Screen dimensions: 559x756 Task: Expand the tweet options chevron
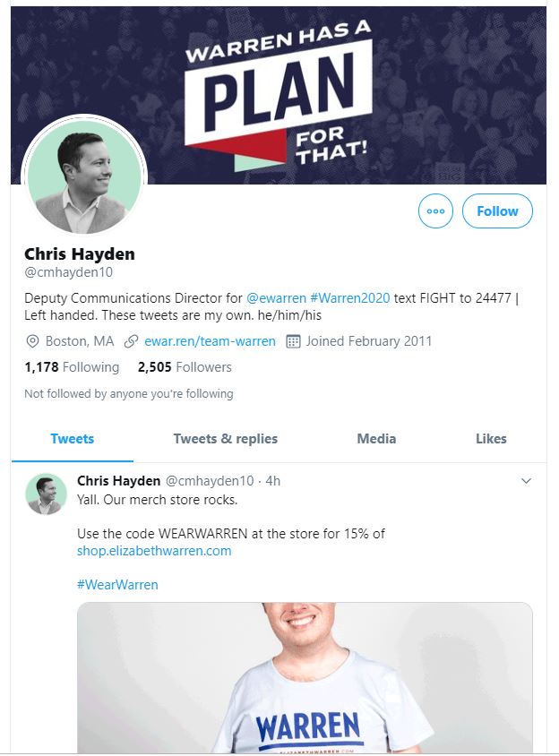point(526,481)
